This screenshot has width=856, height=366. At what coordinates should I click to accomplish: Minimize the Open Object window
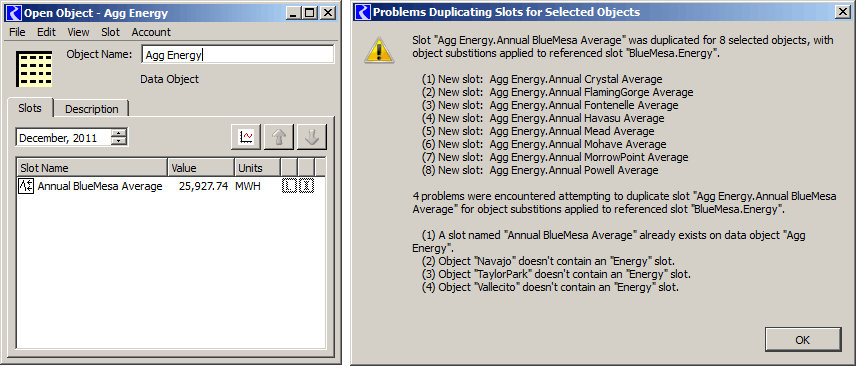(x=294, y=13)
